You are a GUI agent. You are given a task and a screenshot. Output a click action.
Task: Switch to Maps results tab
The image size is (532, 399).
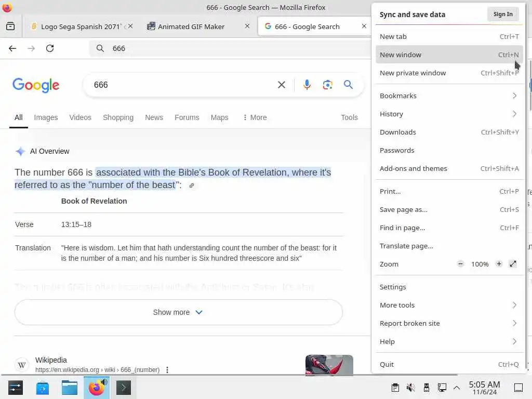220,117
